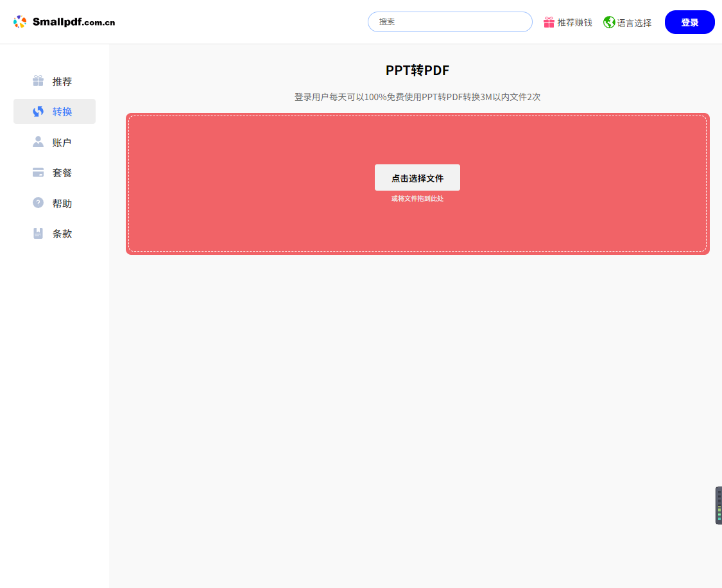This screenshot has width=722, height=588.
Task: Click the convert arrows icon in sidebar
Action: [x=39, y=112]
